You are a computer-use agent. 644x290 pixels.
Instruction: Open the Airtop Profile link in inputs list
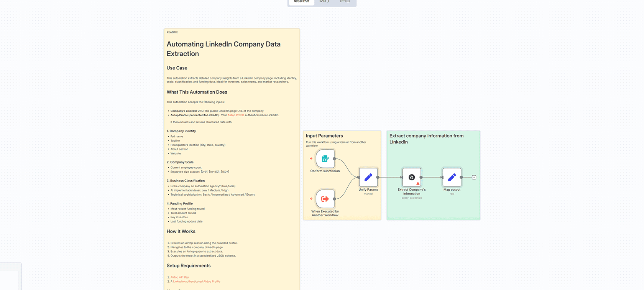coord(236,115)
